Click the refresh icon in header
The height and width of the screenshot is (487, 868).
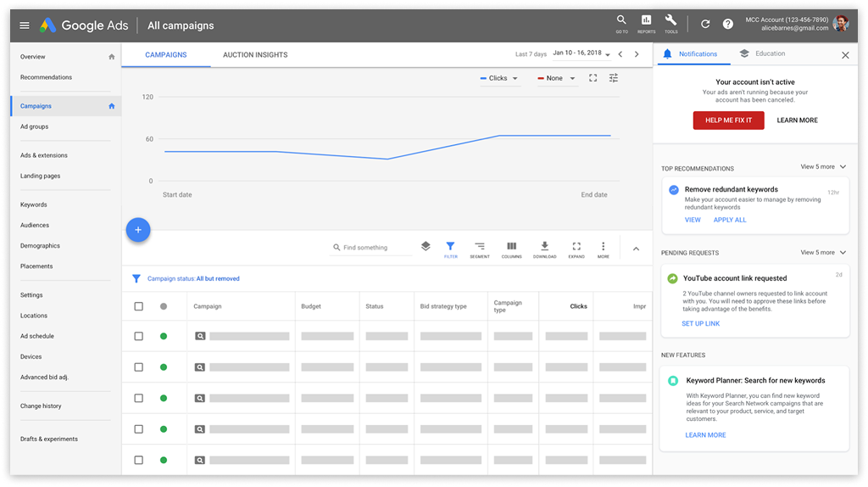pyautogui.click(x=704, y=24)
